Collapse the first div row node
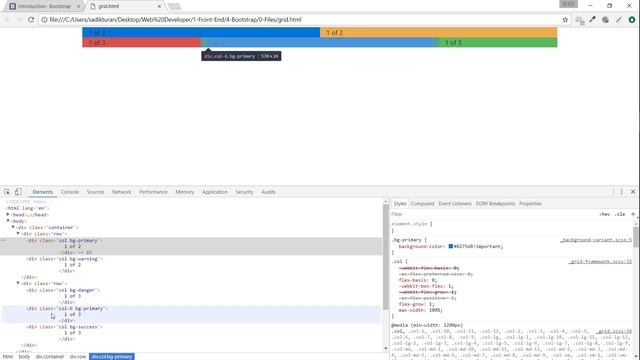640x360 pixels. click(18, 233)
